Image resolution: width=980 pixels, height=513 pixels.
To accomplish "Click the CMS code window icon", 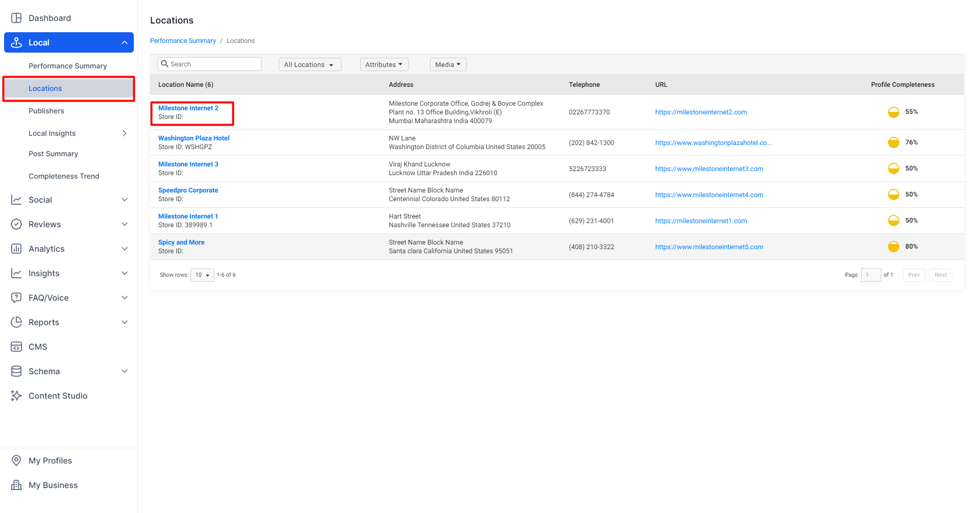I will pos(16,347).
